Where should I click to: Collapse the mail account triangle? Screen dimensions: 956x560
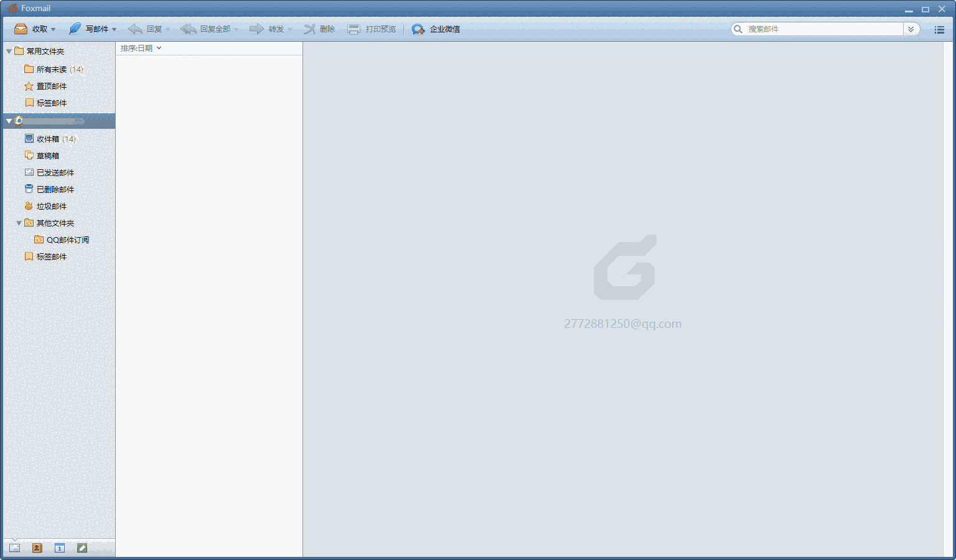(x=9, y=121)
